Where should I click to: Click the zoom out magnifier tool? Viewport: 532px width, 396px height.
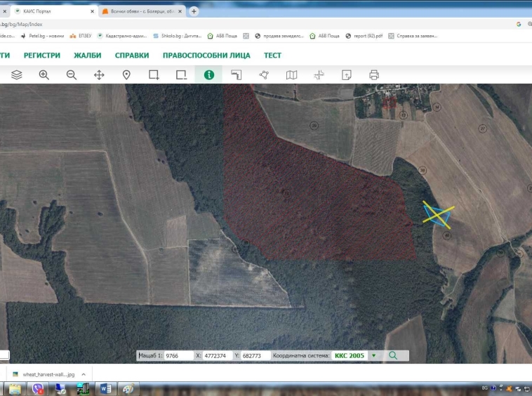click(72, 75)
